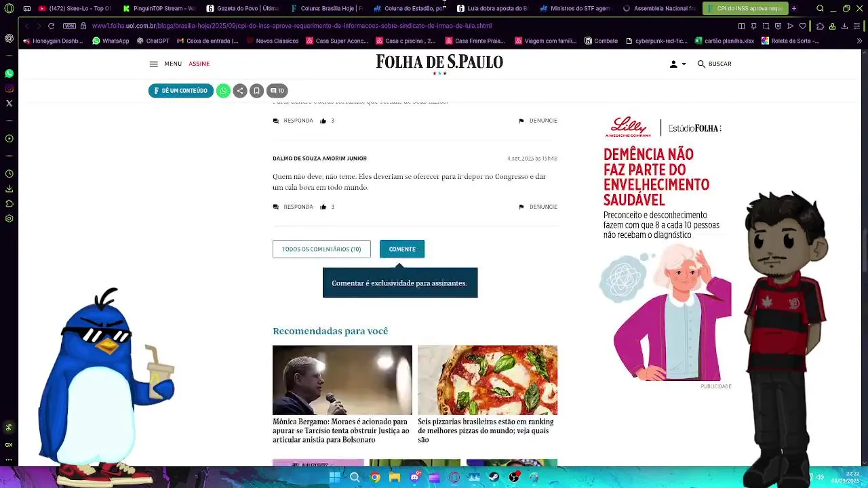Click the ASSINE subscribe link
Image resolution: width=868 pixels, height=488 pixels.
click(199, 64)
